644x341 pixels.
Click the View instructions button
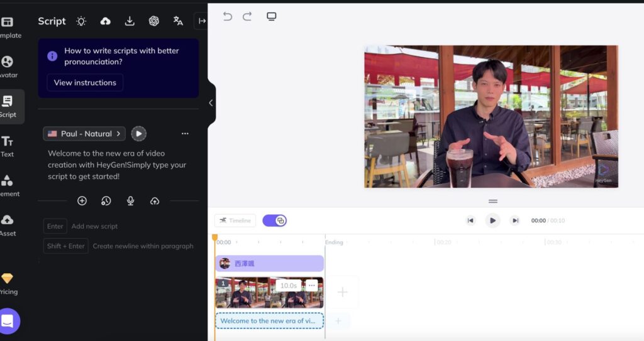85,82
